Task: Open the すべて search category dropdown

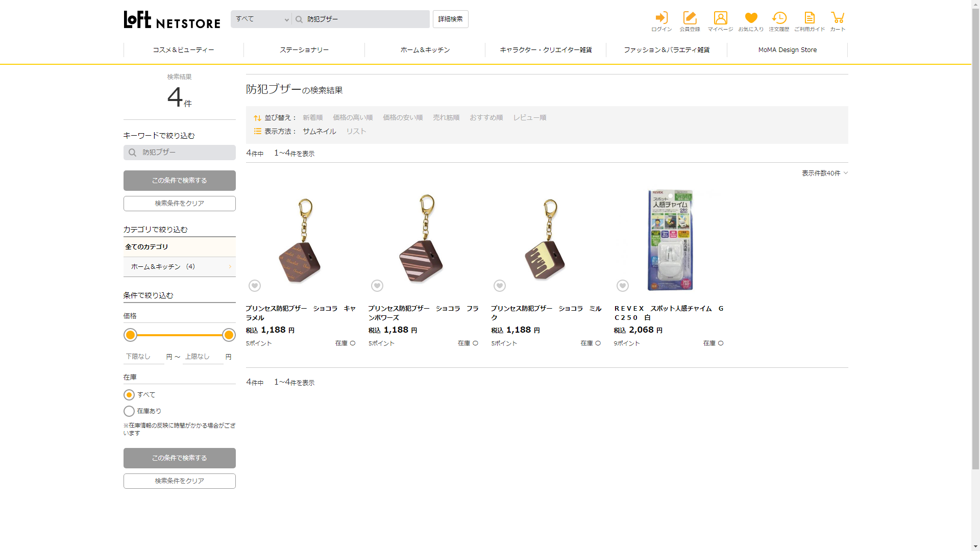Action: (x=261, y=19)
